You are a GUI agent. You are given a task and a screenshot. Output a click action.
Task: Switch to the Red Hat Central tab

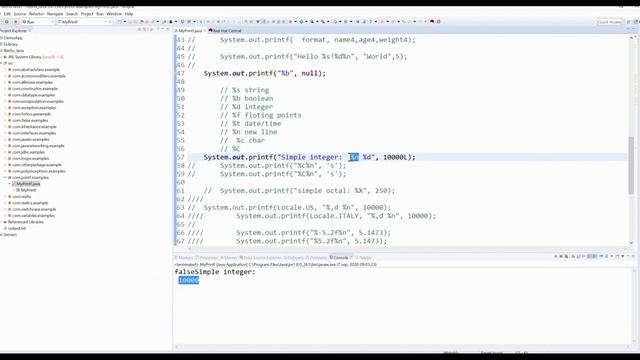point(225,31)
